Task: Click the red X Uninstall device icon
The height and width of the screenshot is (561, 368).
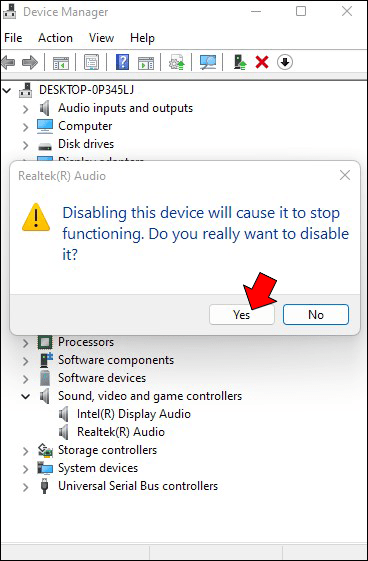Action: tap(262, 63)
